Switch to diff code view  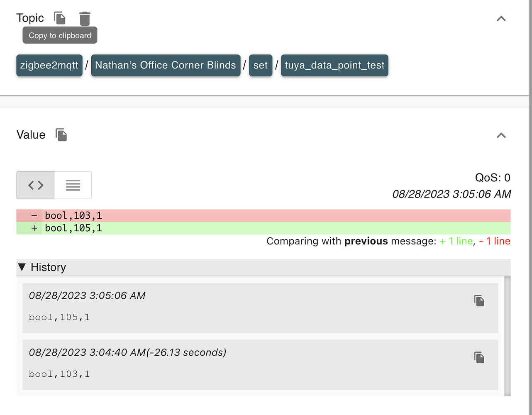coord(36,185)
